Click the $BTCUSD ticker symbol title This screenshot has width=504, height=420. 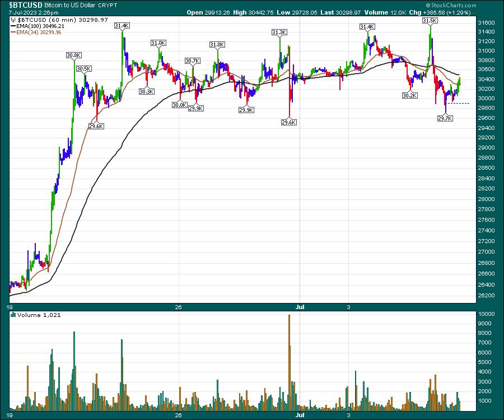[x=26, y=4]
